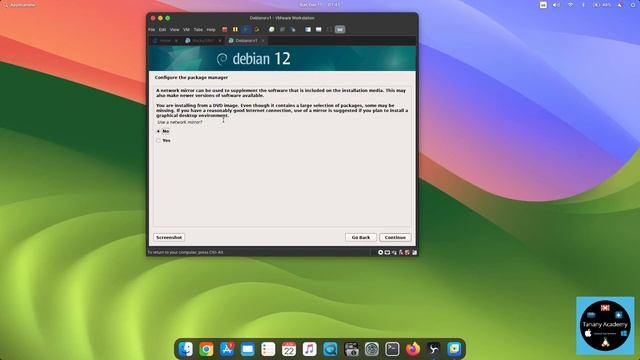Viewport: 640px width, 360px height.
Task: Open the View menu in VMware Workstation
Action: click(x=174, y=29)
